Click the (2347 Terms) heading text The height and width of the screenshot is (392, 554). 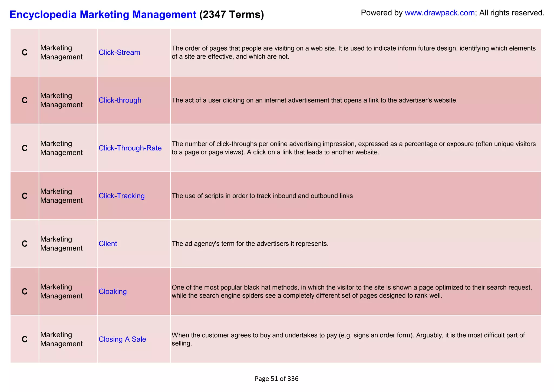pyautogui.click(x=232, y=14)
